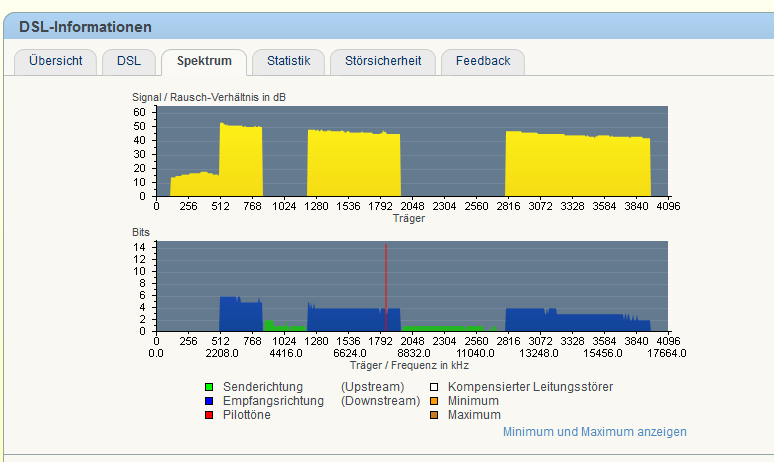Viewport: 774px width, 462px height.
Task: Click Minimum und Maximum anzeigen link
Action: coord(594,432)
